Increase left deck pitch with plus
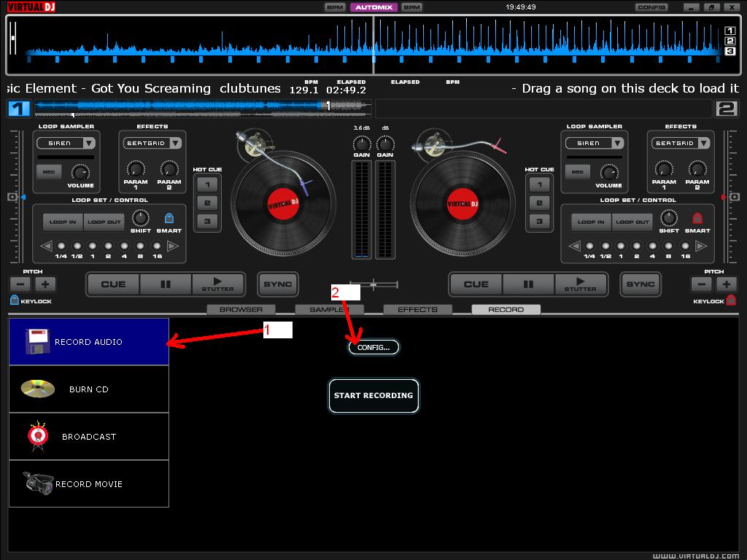The width and height of the screenshot is (747, 560). (x=45, y=284)
